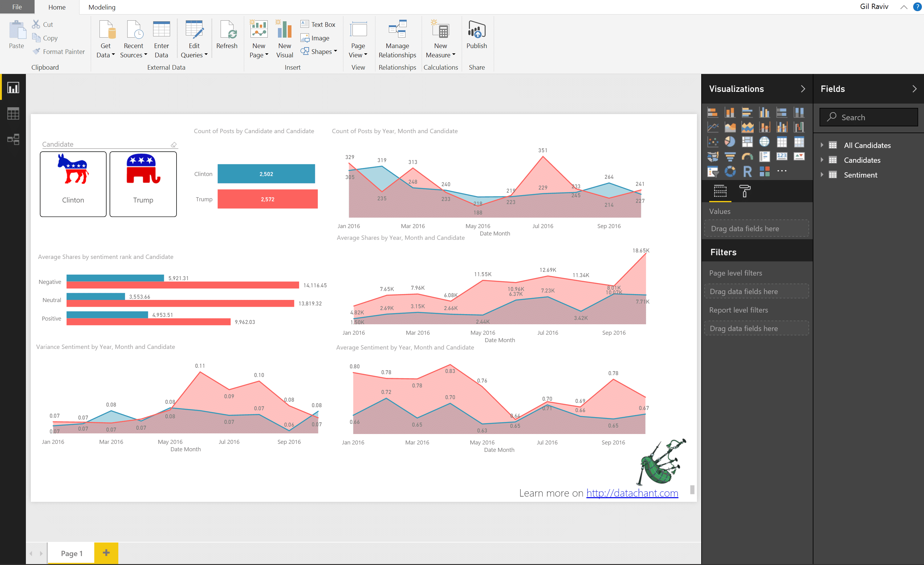Select the Pie chart visualization icon

(x=730, y=141)
